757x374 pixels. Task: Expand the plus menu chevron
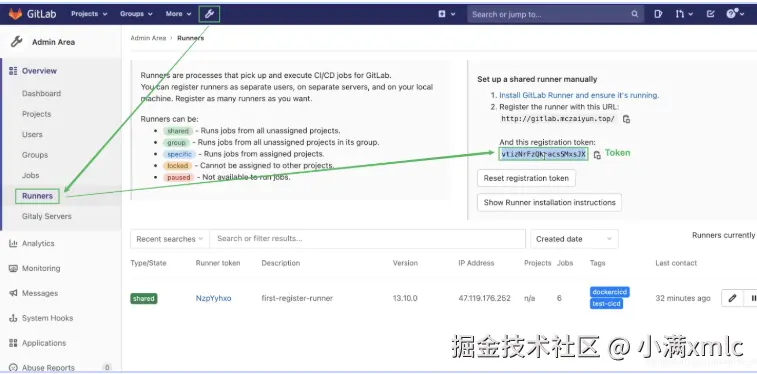453,14
